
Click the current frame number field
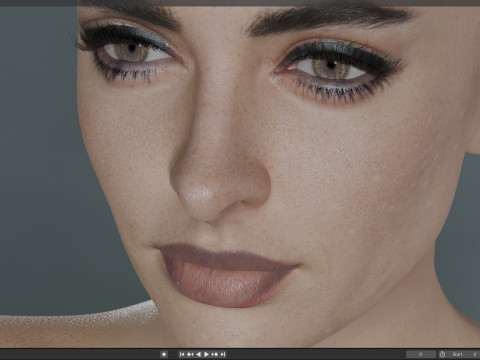(x=421, y=354)
